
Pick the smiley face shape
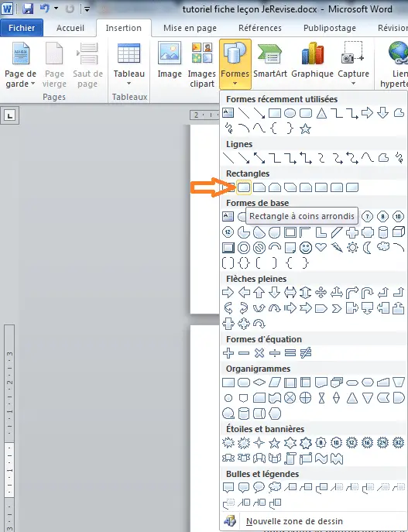point(306,248)
